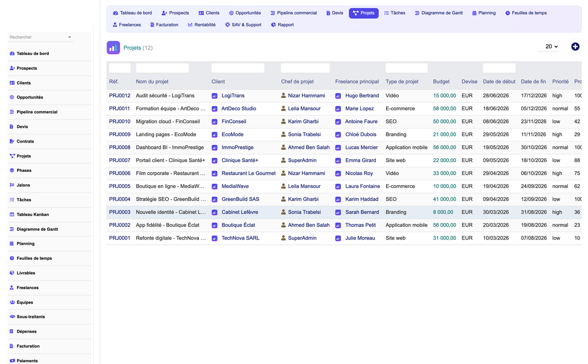Open freelance link Karim Haddad
This screenshot has width=588, height=364.
point(362,199)
